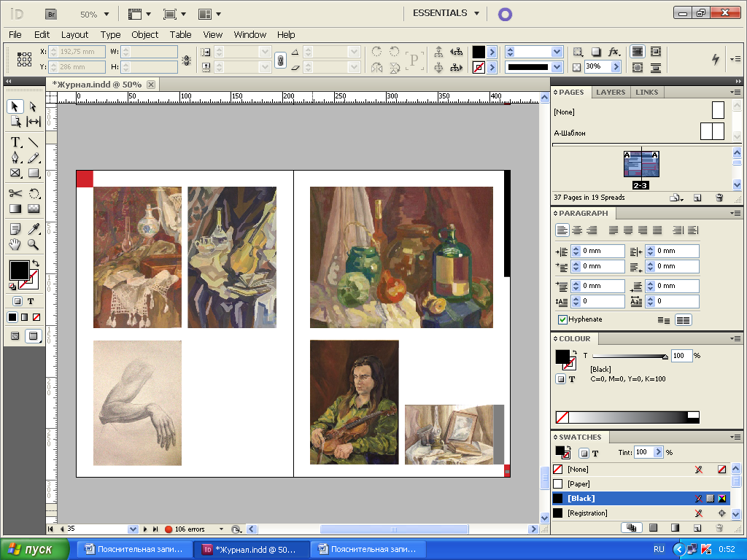Switch to Preview screen mode in toolbox
The height and width of the screenshot is (560, 747).
tap(33, 336)
